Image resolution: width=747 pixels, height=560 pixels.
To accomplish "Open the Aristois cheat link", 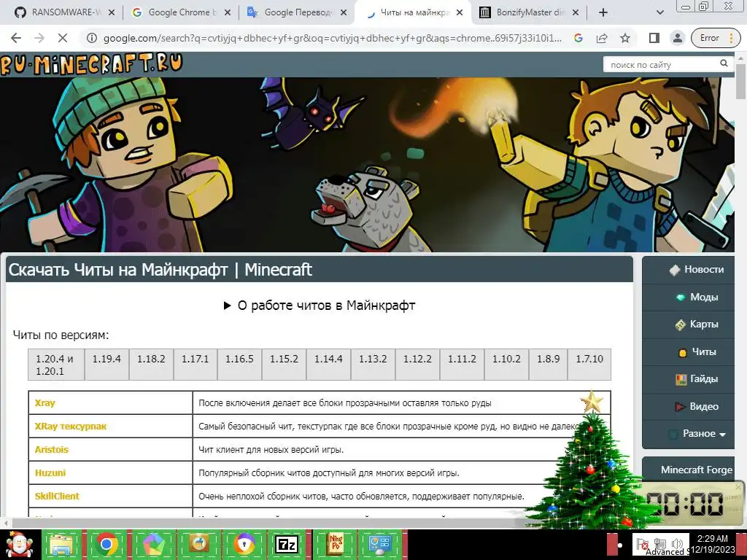I will (52, 449).
